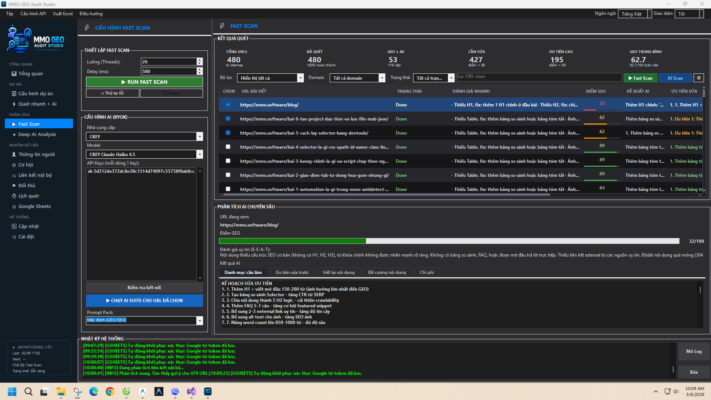Screen dimensions: 711x400
Task: Click the URL results horizontal scrollbar
Action: click(385, 195)
